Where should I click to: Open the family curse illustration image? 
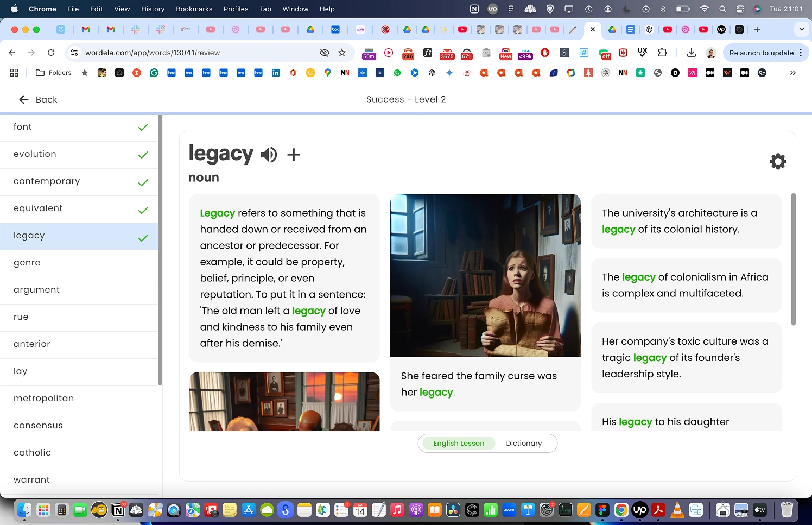pyautogui.click(x=485, y=275)
